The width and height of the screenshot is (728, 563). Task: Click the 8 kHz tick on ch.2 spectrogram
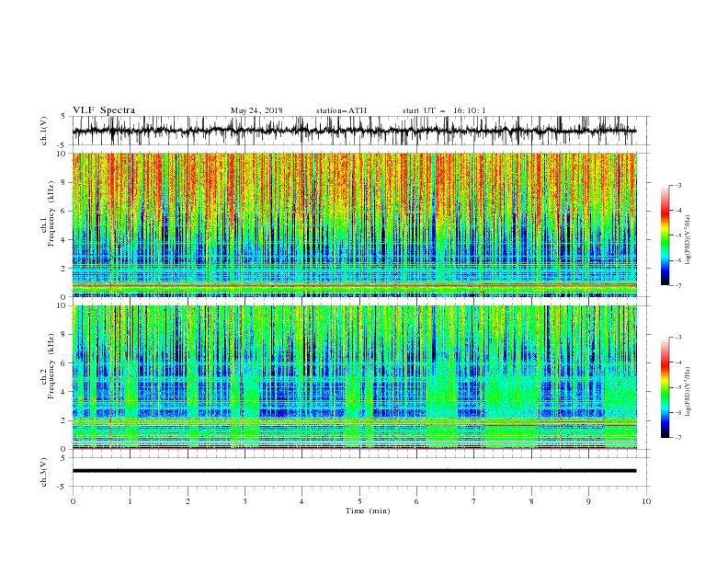[64, 335]
